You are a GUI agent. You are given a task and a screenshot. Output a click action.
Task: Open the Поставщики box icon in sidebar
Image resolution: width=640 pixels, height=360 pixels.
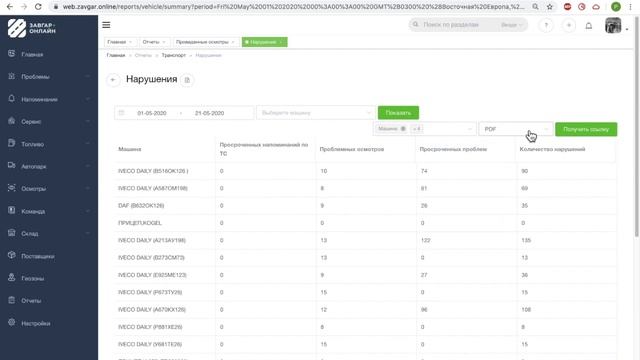11,256
